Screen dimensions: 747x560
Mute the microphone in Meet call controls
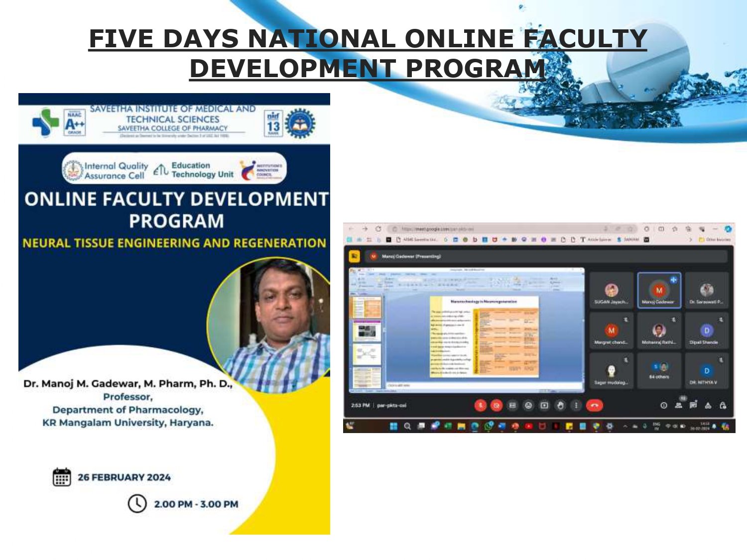coord(481,406)
